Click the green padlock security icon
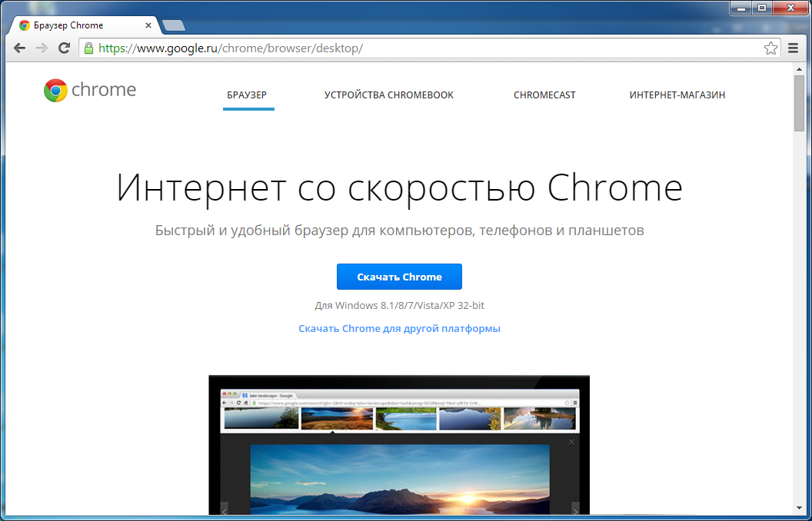Viewport: 812px width, 521px height. (88, 48)
